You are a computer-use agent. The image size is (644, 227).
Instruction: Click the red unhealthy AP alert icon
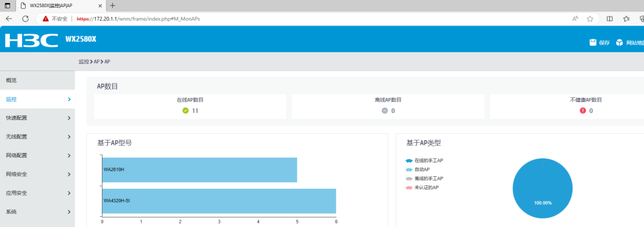(x=583, y=110)
